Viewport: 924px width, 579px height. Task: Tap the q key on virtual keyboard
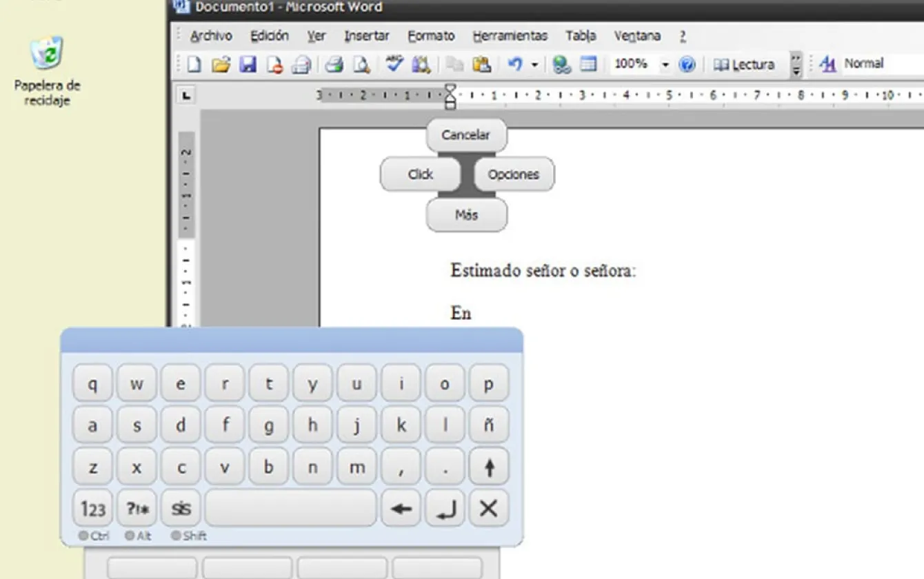[x=93, y=383]
